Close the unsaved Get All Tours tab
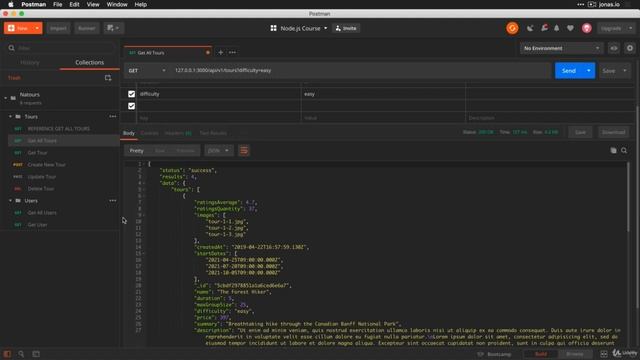 [208, 53]
